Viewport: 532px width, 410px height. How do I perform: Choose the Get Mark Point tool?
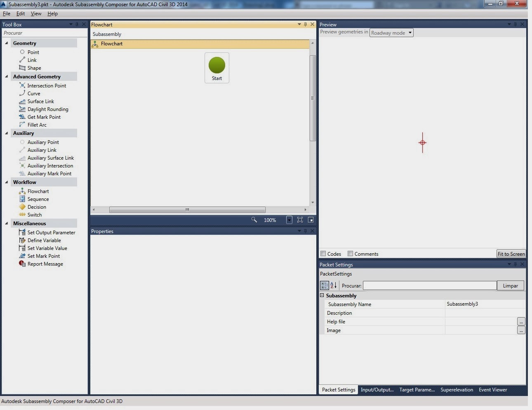click(x=40, y=117)
